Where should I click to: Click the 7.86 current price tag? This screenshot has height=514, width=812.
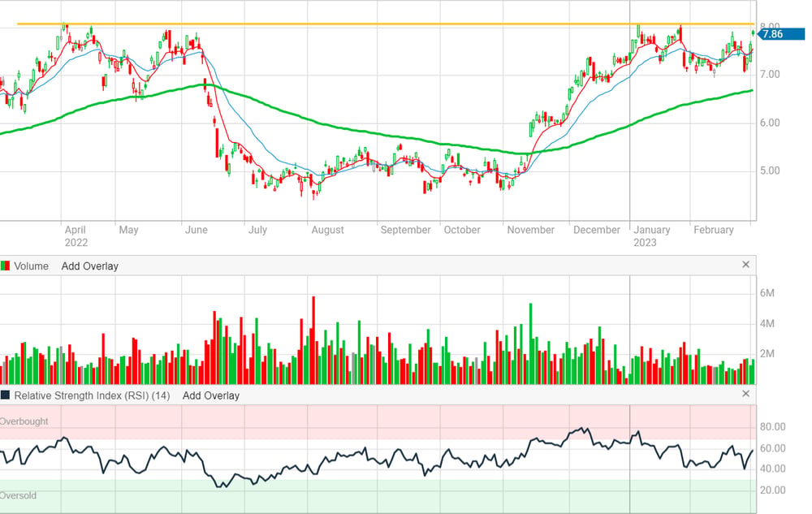point(781,34)
